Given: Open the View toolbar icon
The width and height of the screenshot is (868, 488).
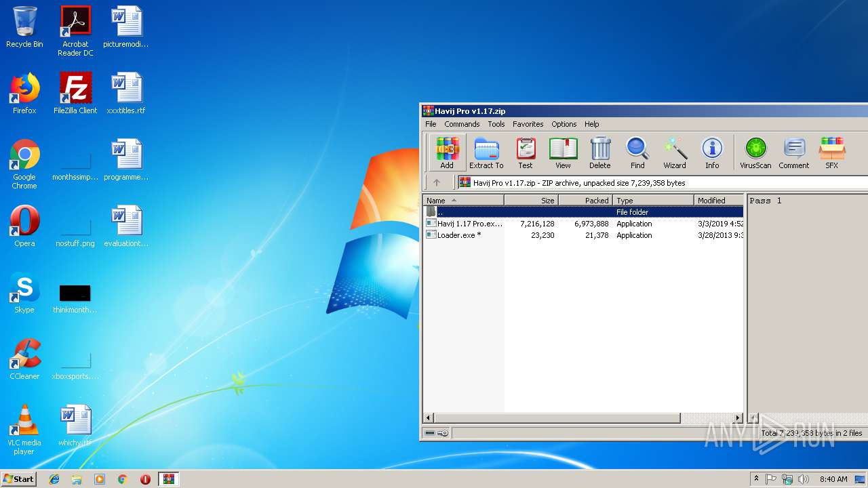Looking at the screenshot, I should 563,152.
